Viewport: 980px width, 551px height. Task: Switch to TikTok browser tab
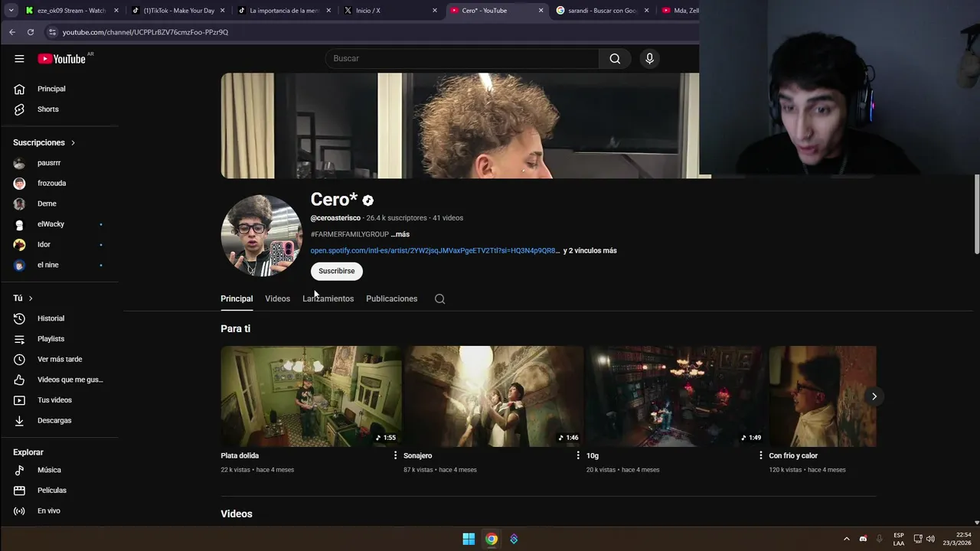[177, 11]
